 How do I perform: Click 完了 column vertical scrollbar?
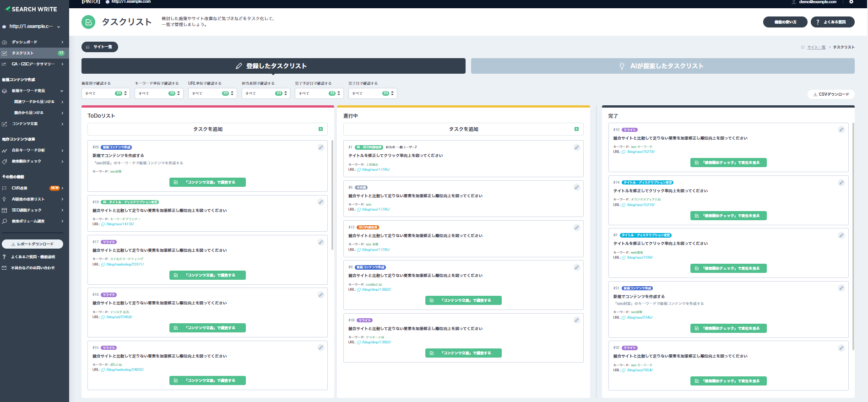853,237
